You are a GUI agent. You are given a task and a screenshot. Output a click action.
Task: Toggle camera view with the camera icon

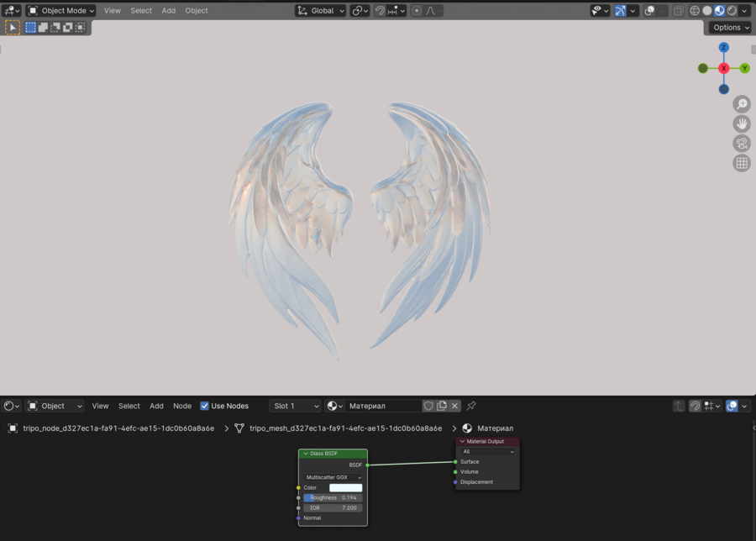(x=742, y=144)
